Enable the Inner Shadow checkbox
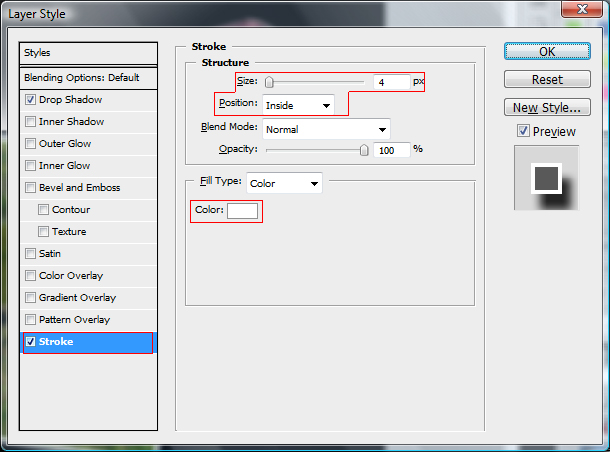610x452 pixels. [x=30, y=122]
